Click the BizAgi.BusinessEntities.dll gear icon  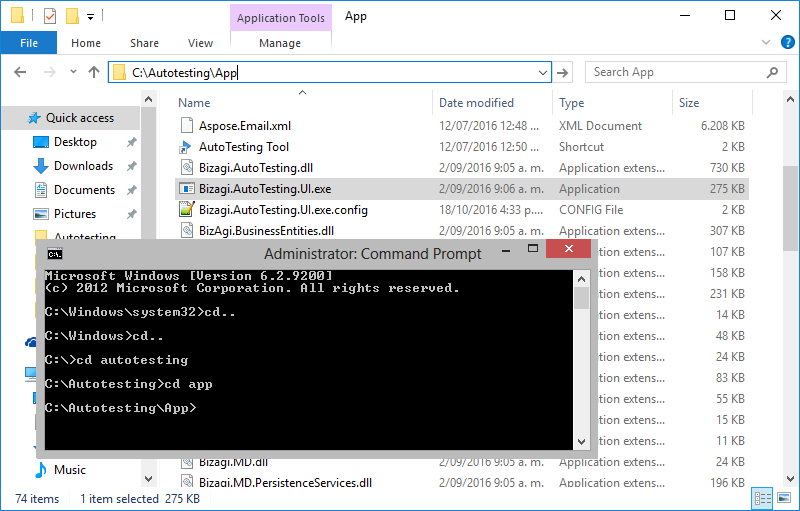[x=187, y=231]
